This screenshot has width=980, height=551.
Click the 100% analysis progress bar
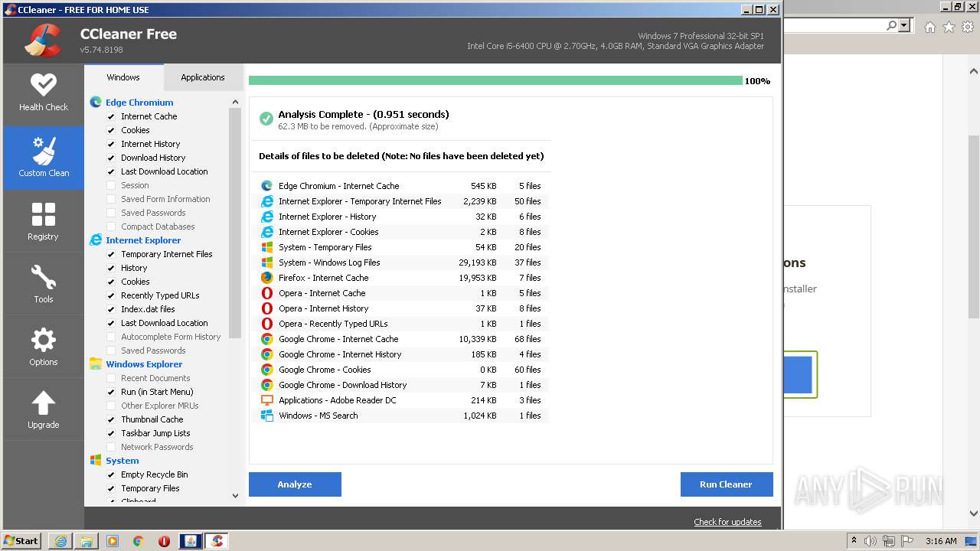(x=495, y=80)
